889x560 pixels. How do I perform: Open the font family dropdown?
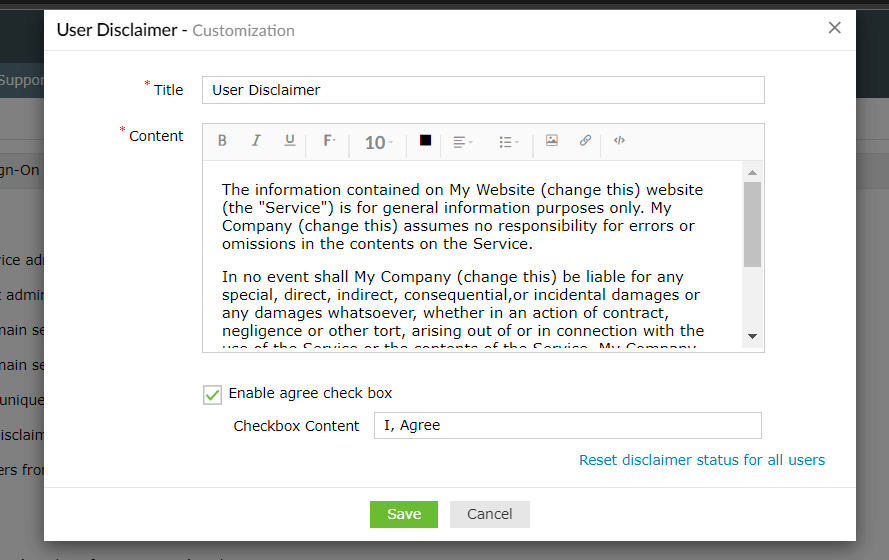point(329,142)
